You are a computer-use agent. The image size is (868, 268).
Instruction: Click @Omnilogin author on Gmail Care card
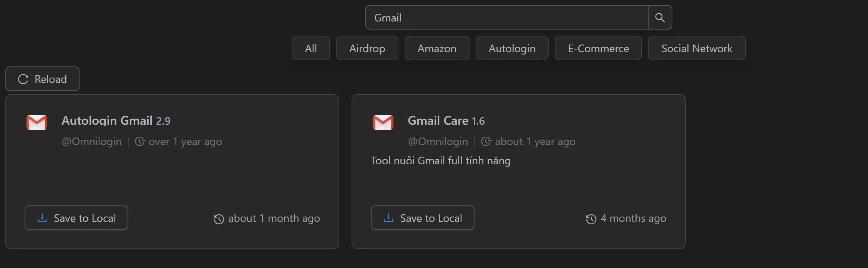[x=438, y=142]
